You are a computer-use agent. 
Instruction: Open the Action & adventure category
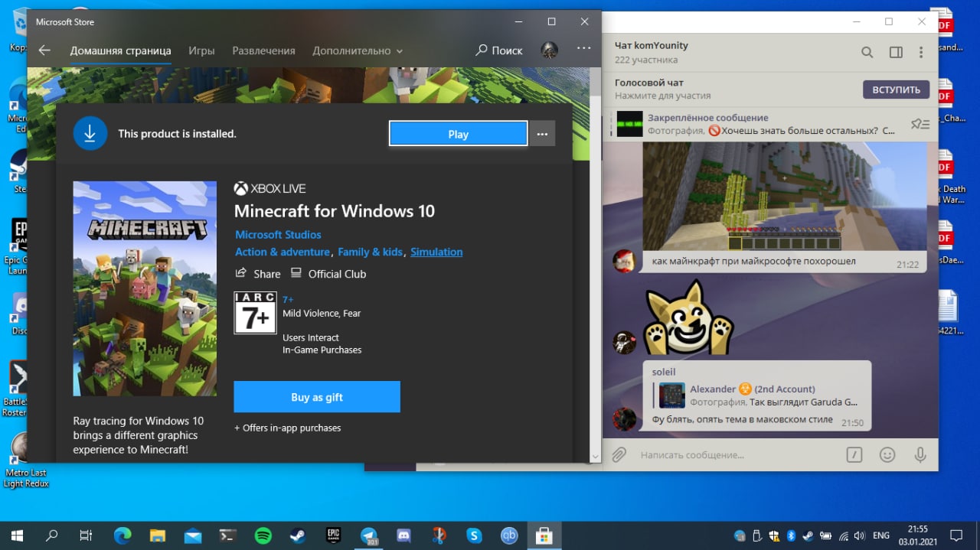(x=282, y=252)
